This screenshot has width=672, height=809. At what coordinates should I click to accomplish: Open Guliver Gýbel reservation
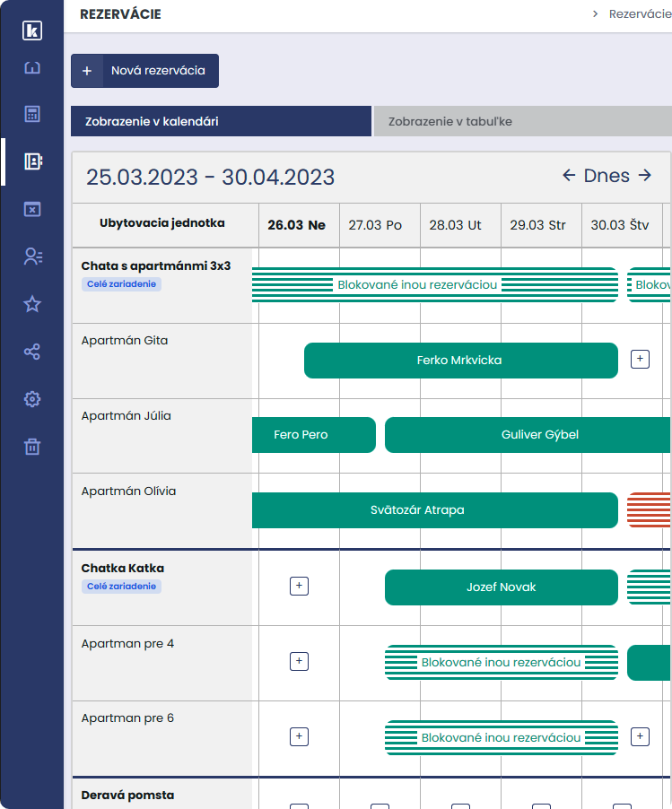pyautogui.click(x=528, y=435)
